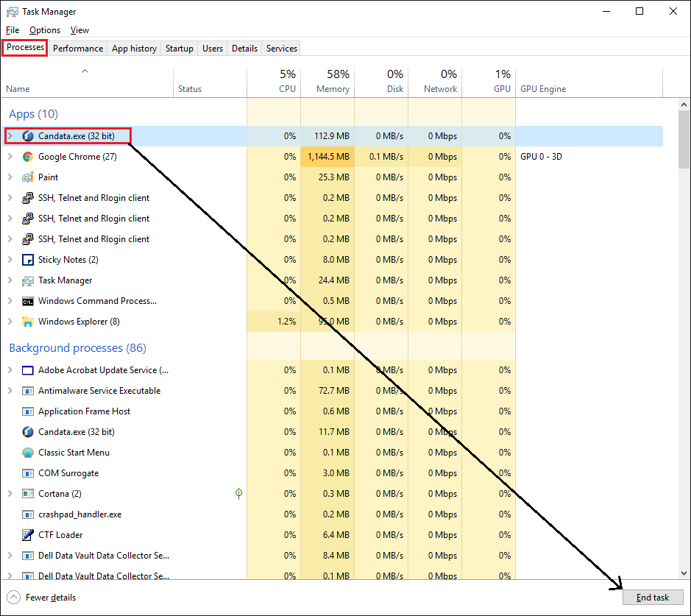Viewport: 691px width, 616px height.
Task: Select the CTF Loader pen icon
Action: (x=28, y=535)
